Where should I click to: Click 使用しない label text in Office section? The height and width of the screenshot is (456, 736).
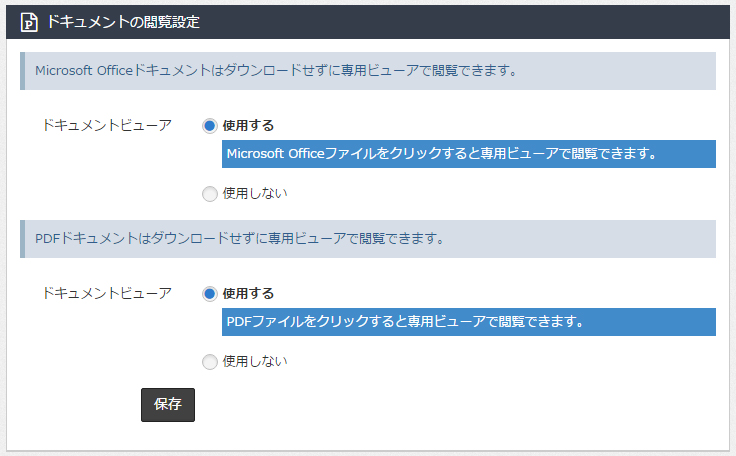(254, 193)
